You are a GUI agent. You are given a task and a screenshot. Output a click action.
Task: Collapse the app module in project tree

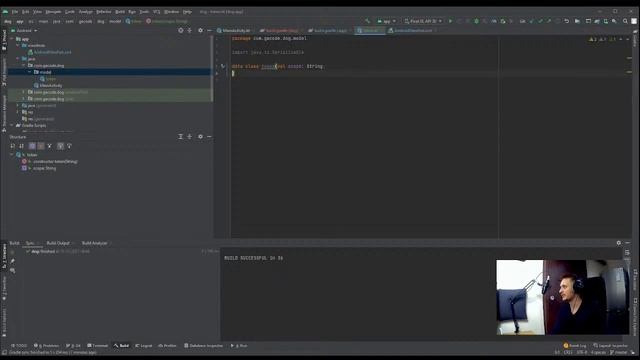coord(12,39)
